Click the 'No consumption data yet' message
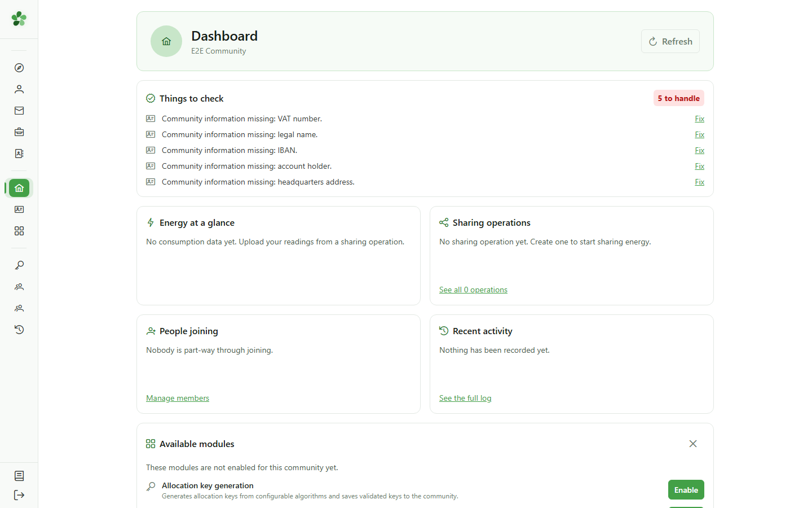812x508 pixels. tap(275, 242)
